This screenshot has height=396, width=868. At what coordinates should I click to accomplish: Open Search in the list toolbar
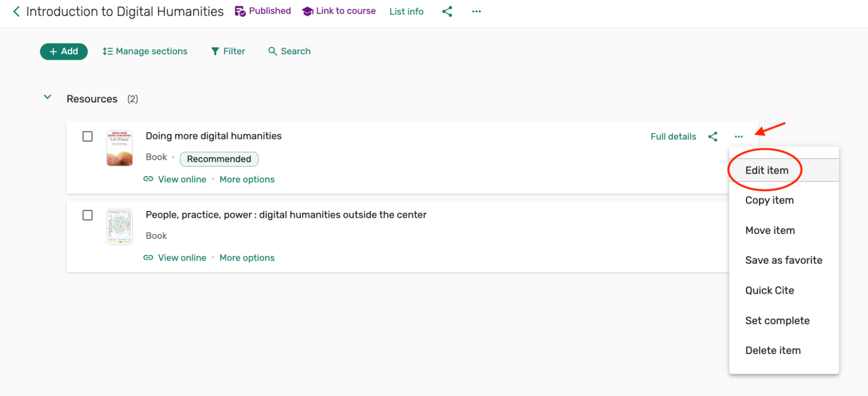click(289, 51)
